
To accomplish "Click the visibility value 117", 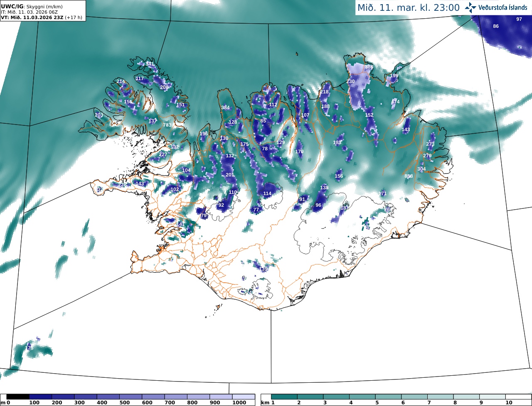I will click(140, 78).
